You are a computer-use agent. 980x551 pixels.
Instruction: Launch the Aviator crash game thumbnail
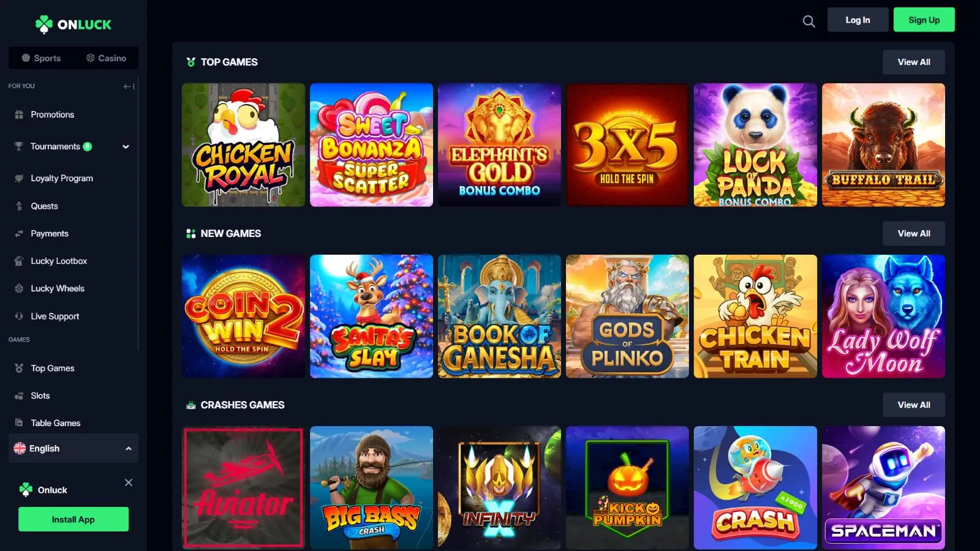243,487
